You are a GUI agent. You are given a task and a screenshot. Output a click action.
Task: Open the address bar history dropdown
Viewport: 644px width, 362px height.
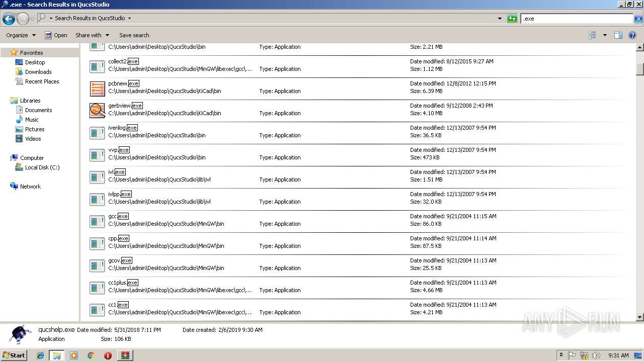[500, 19]
